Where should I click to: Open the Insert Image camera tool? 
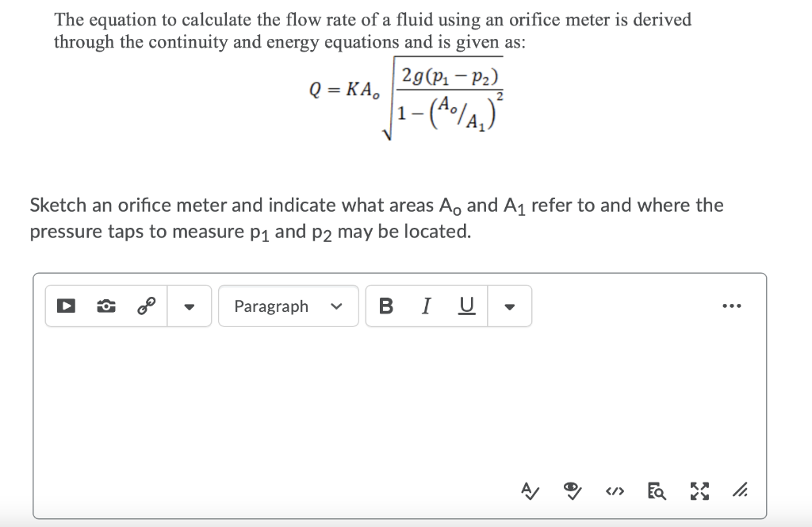pos(105,306)
